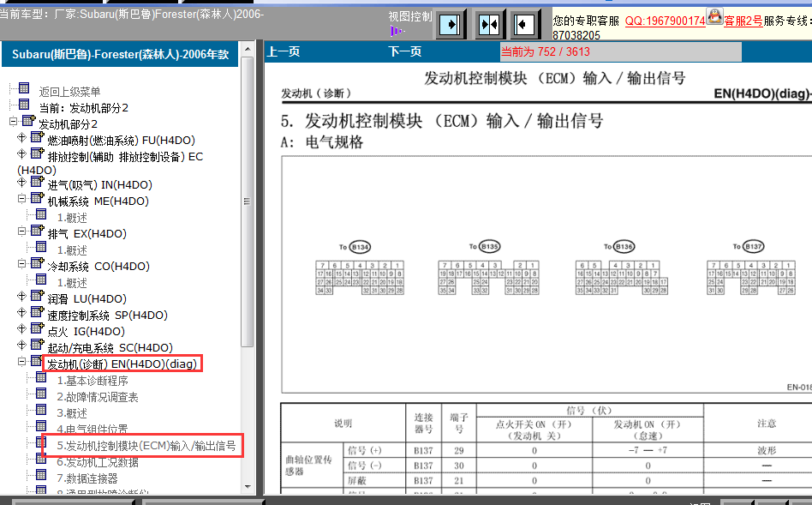Click the book icon for 速度控制系统 SP(H4DO)

pyautogui.click(x=38, y=311)
